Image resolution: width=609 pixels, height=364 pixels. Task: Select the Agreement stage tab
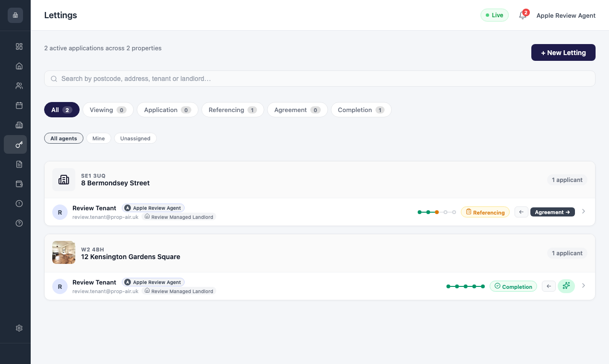tap(297, 110)
